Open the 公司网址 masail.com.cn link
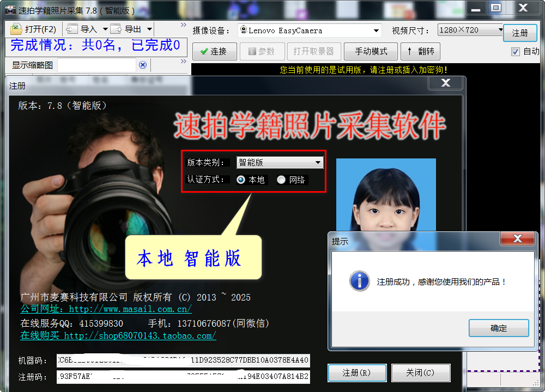This screenshot has width=545, height=392. (106, 309)
